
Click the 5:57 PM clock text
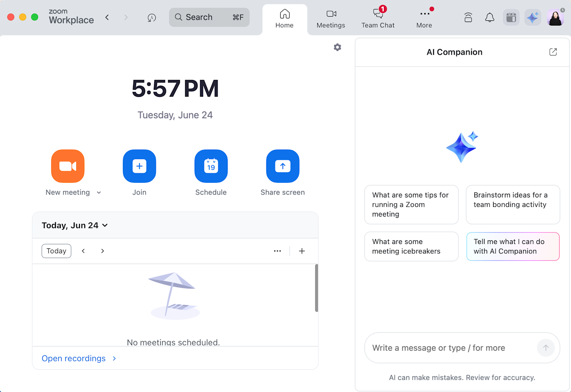tap(175, 89)
